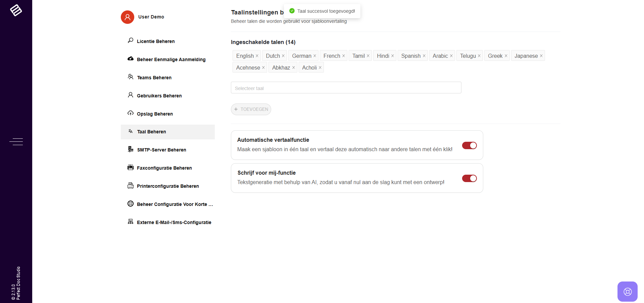Delete the Acholi language tag
Viewport: 644px width, 303px height.
click(x=320, y=68)
